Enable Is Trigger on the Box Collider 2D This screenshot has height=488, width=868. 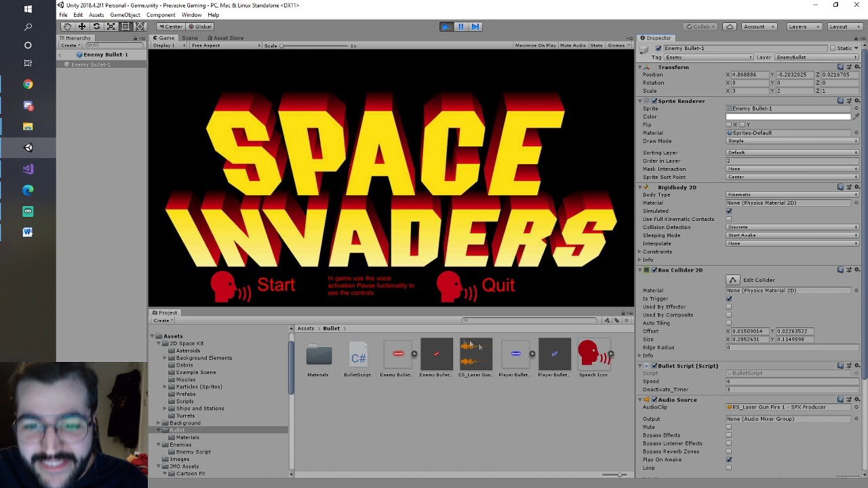729,298
